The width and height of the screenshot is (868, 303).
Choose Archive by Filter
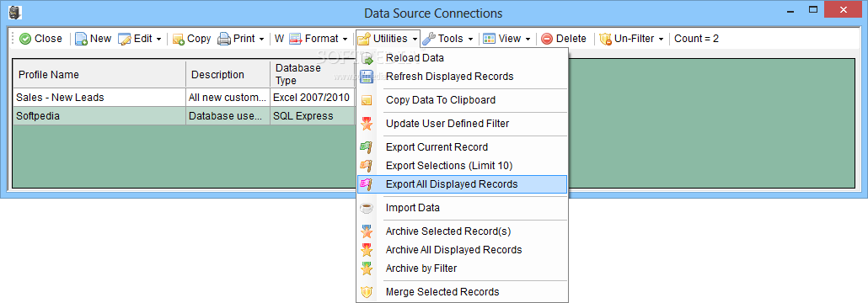[463, 268]
